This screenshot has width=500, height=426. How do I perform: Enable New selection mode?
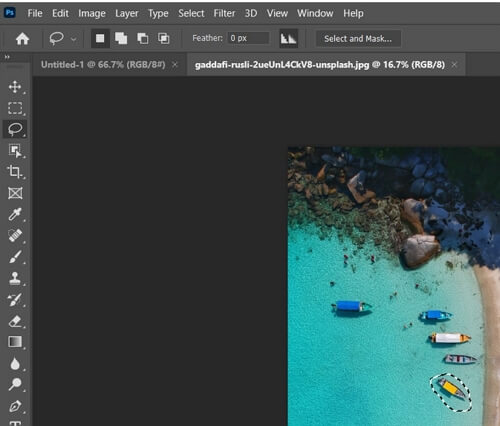pos(100,39)
